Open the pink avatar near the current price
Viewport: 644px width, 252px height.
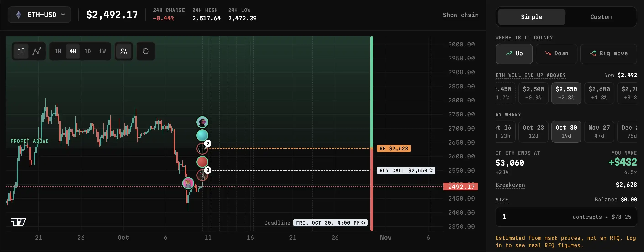188,183
